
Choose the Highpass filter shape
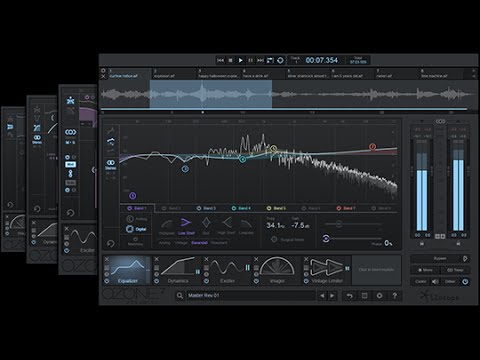(167, 226)
